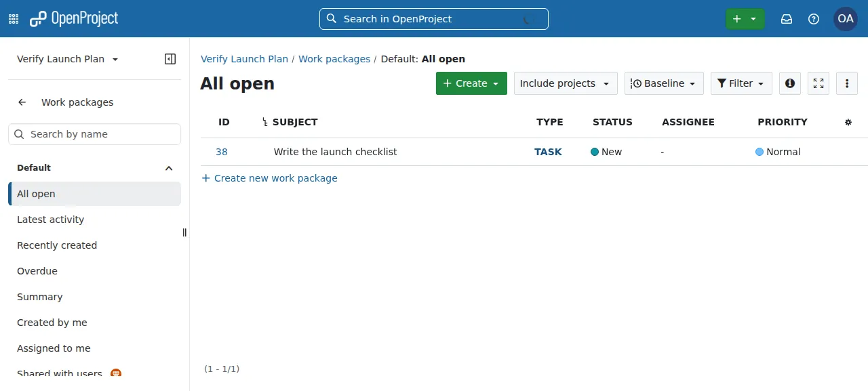Open the modules grid menu icon
868x391 pixels.
pyautogui.click(x=14, y=19)
